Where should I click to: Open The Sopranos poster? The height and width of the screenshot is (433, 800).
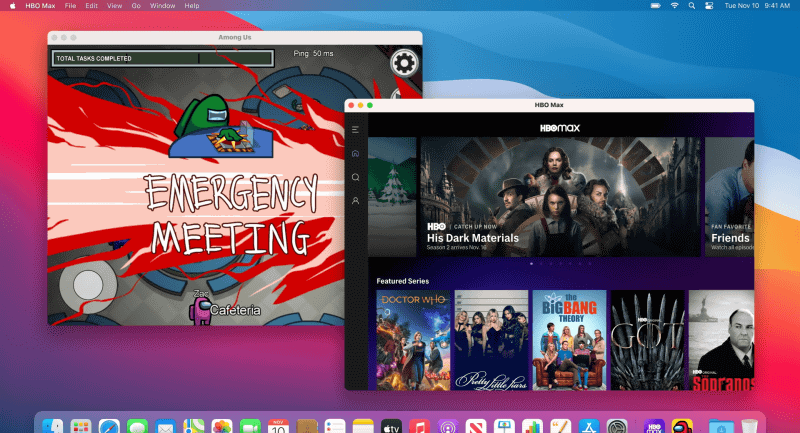click(721, 340)
